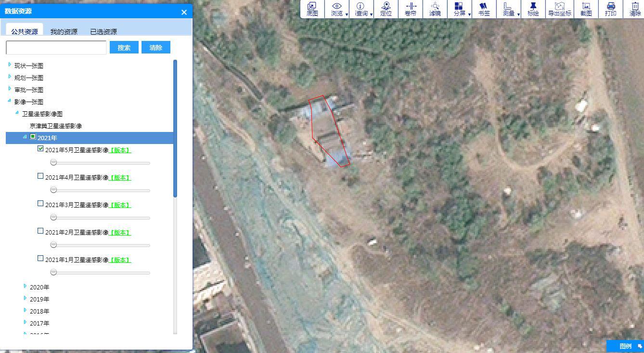Open 【版本】 link for 2021年5月 imagery
This screenshot has height=353, width=644.
[x=120, y=150]
